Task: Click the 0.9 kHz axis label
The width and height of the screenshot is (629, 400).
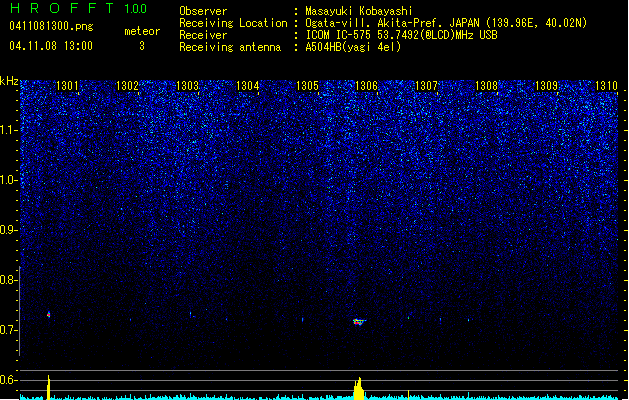Action: point(8,230)
